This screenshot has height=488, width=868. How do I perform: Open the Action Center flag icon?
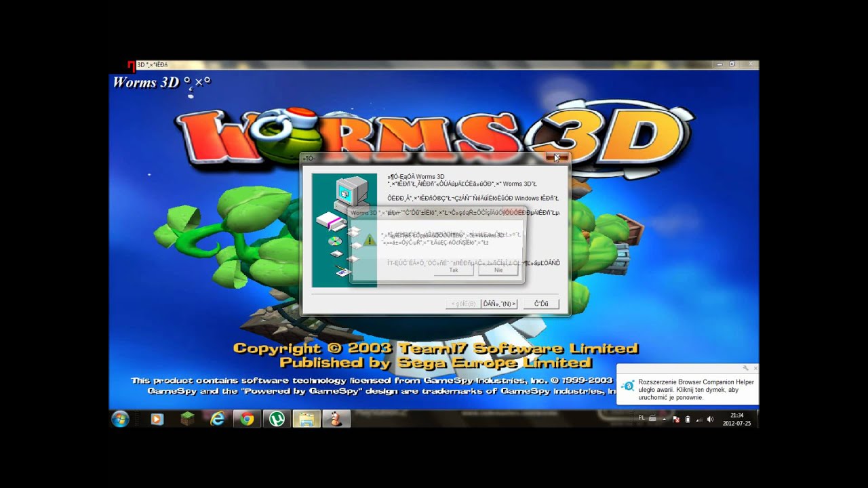675,420
